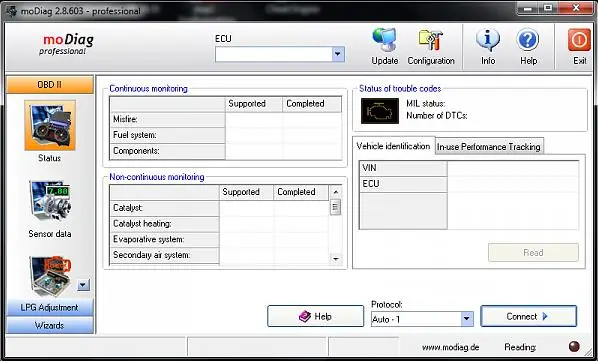Select the Catalyst heating row
Viewport: 598px width, 361px height.
click(x=164, y=224)
